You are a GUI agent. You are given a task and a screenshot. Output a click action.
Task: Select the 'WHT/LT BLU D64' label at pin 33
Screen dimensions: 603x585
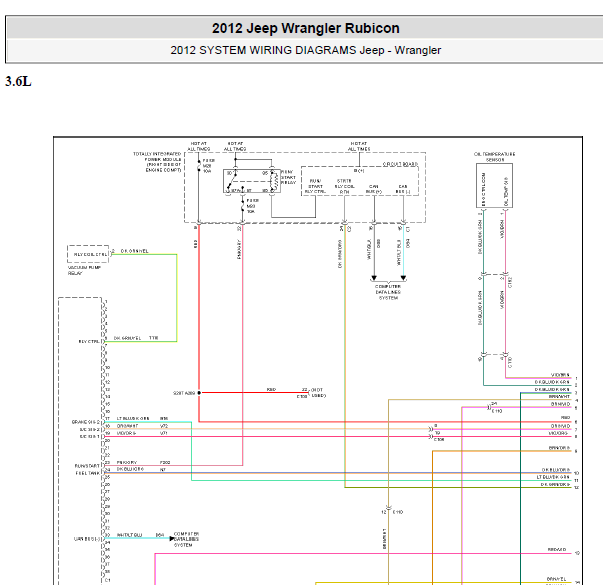tap(140, 535)
